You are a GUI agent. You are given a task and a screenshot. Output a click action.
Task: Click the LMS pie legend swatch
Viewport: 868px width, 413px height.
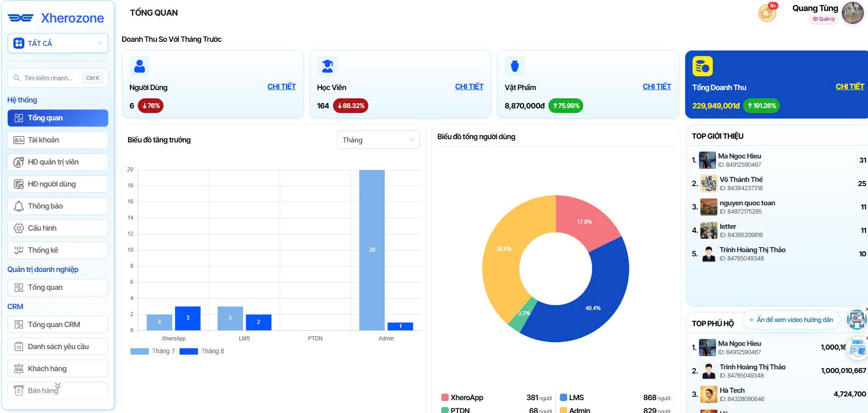click(x=564, y=397)
